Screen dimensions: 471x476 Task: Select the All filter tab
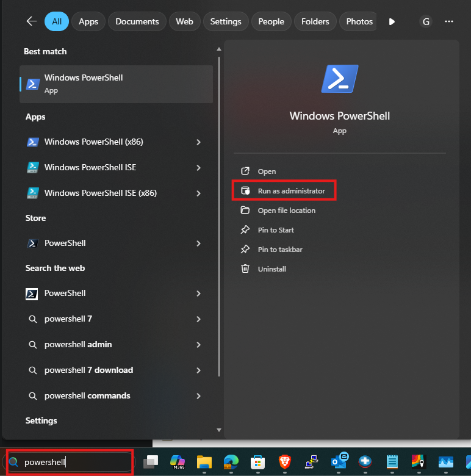coord(57,21)
